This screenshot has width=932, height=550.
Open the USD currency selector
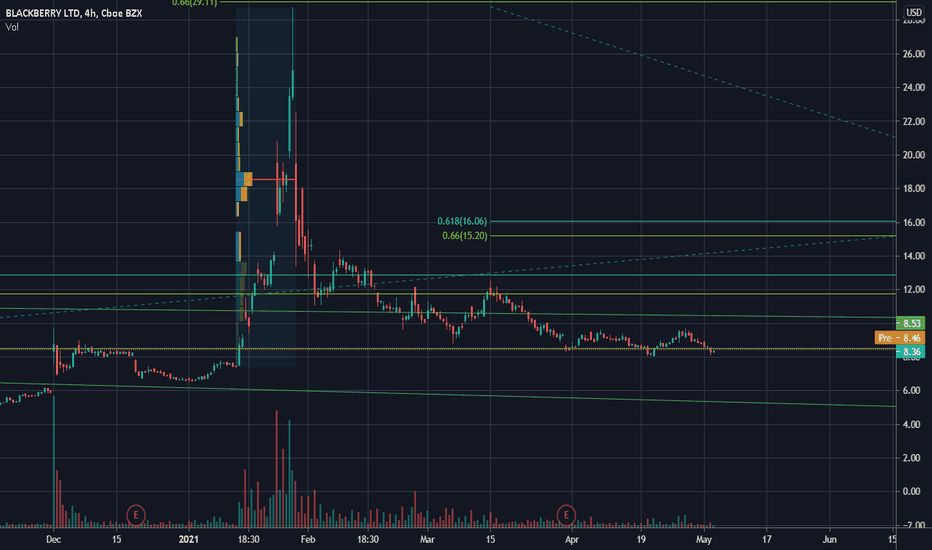[914, 12]
